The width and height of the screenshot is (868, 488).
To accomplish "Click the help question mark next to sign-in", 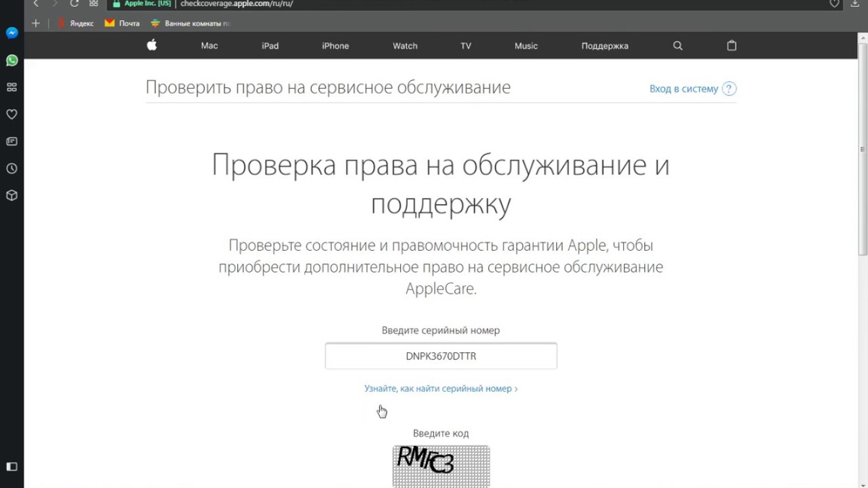I will click(x=729, y=89).
